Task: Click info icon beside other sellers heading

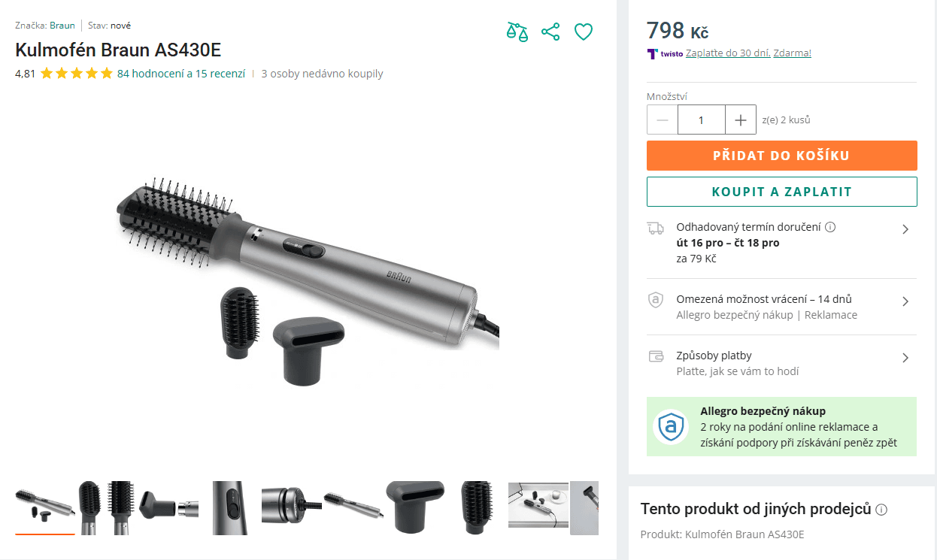Action: tap(882, 510)
